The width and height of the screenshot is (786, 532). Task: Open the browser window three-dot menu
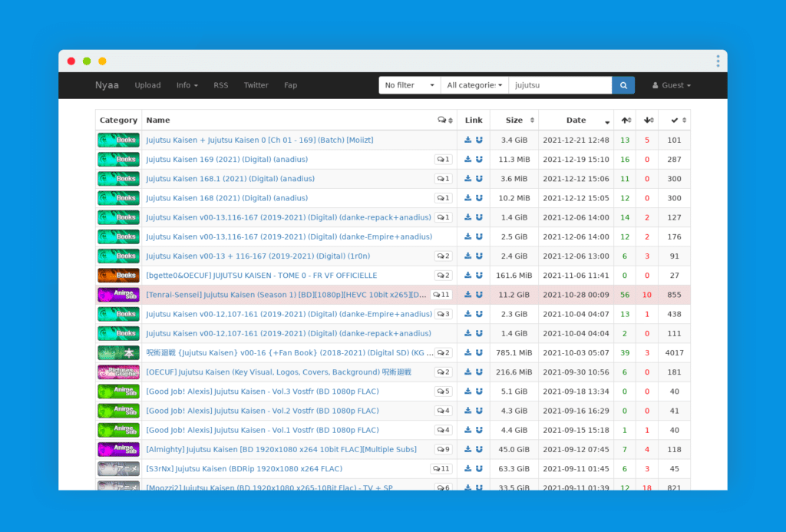718,61
